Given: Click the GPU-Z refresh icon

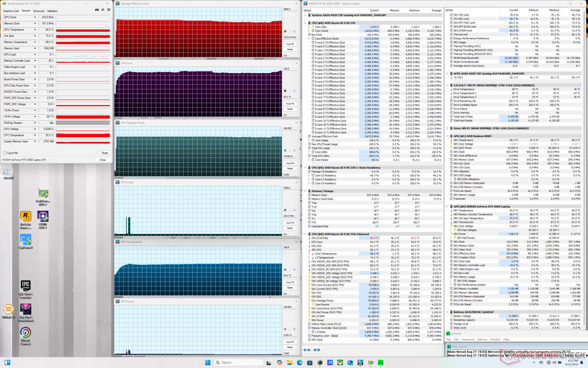Looking at the screenshot, I should point(103,10).
